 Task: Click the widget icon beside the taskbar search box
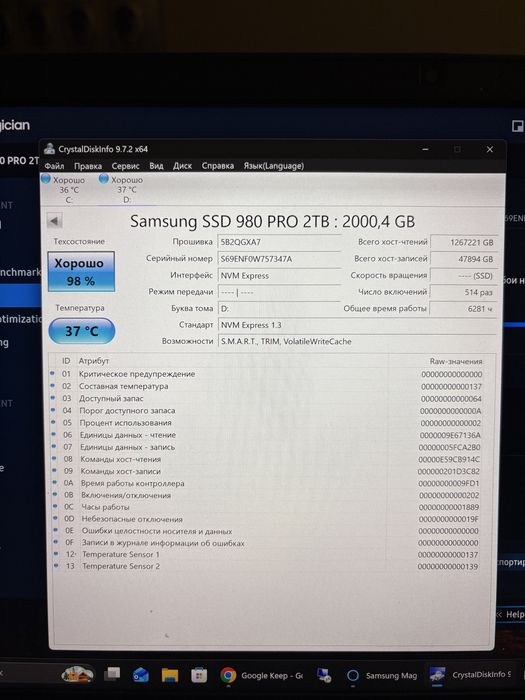(x=77, y=674)
